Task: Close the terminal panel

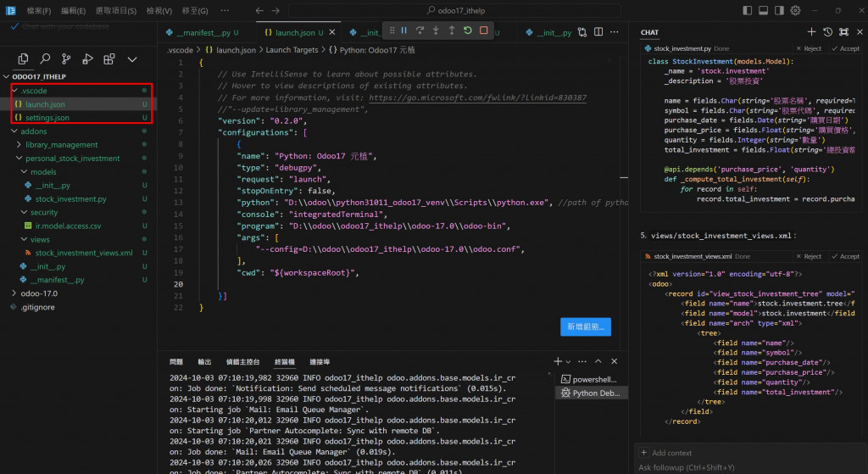Action: (615, 361)
